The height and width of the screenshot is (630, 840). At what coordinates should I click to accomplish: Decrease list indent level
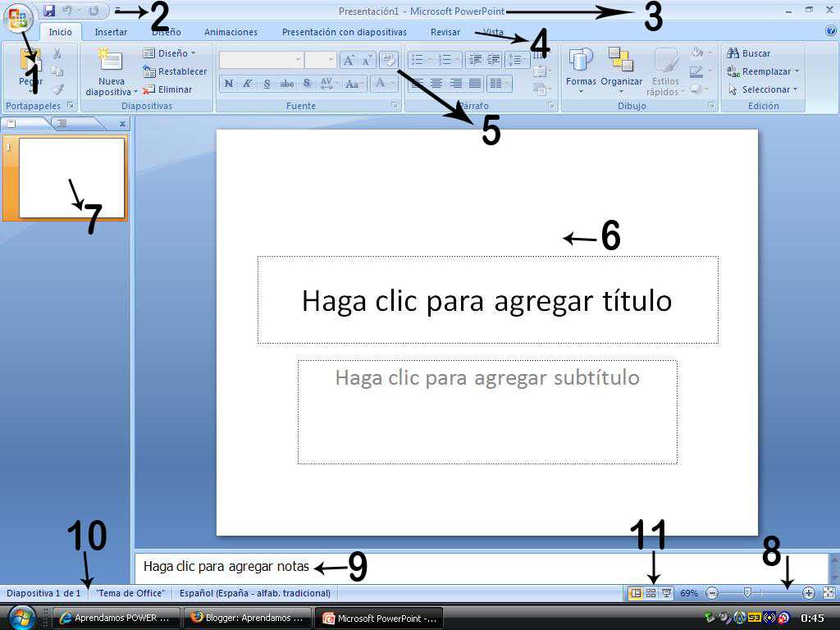475,59
